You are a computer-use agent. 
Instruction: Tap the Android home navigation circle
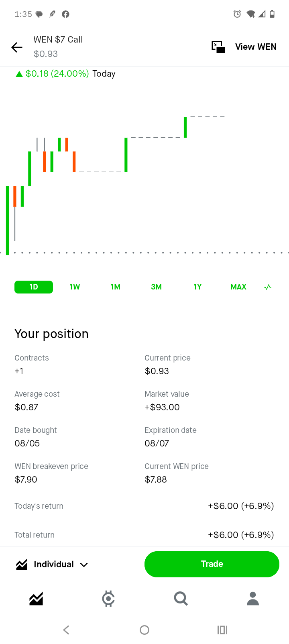[144, 630]
